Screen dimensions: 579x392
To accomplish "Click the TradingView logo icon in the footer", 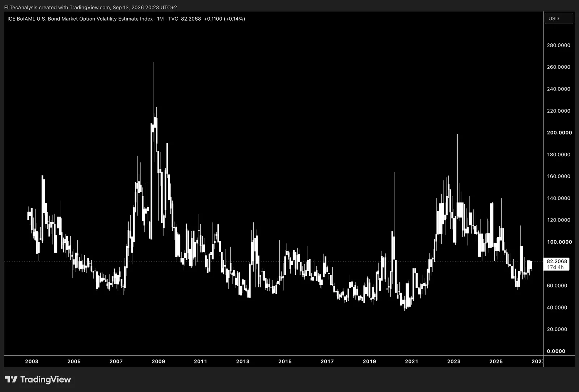I will click(x=11, y=379).
